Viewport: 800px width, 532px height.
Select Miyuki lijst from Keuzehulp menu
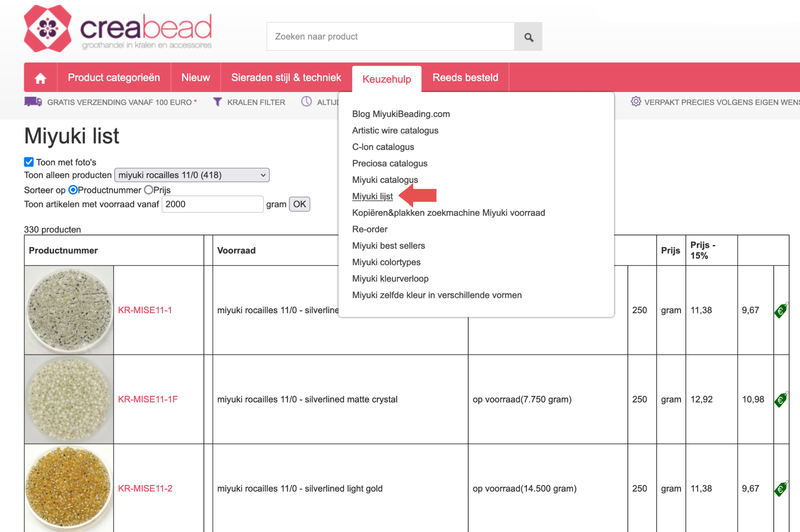click(372, 196)
